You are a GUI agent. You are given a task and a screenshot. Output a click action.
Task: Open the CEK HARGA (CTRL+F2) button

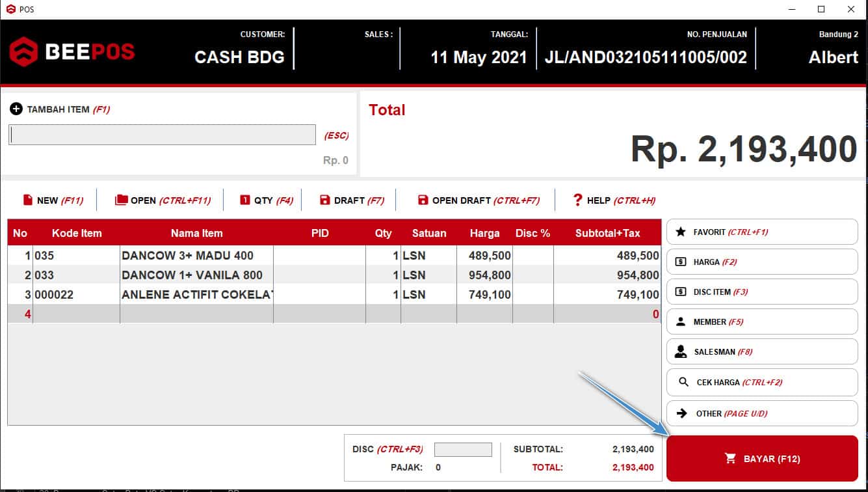point(762,382)
